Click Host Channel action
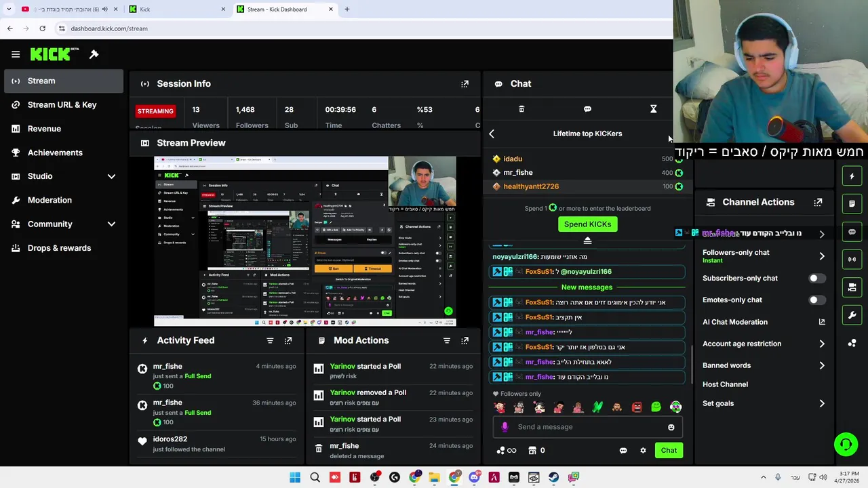The width and height of the screenshot is (868, 488). [725, 384]
